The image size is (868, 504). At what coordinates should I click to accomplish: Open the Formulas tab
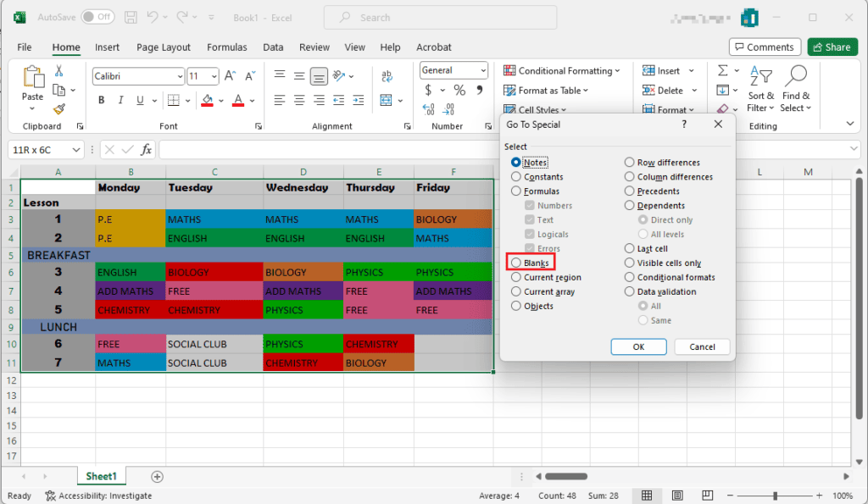click(x=227, y=47)
